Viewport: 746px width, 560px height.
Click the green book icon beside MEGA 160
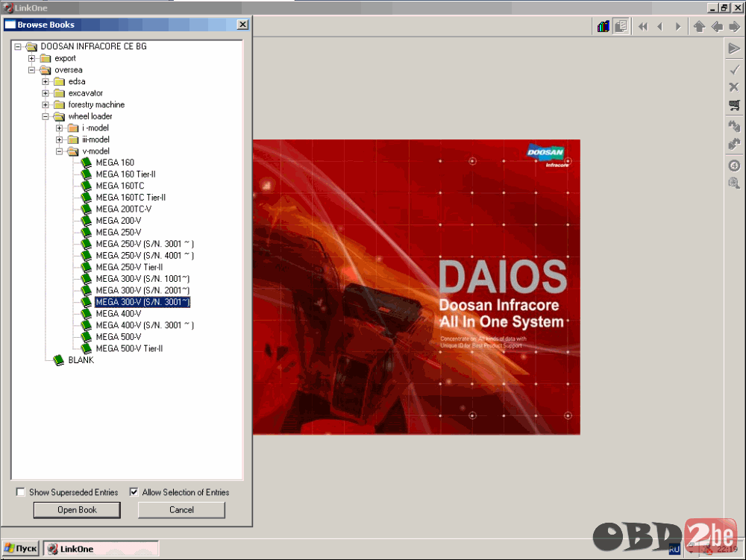pos(86,163)
